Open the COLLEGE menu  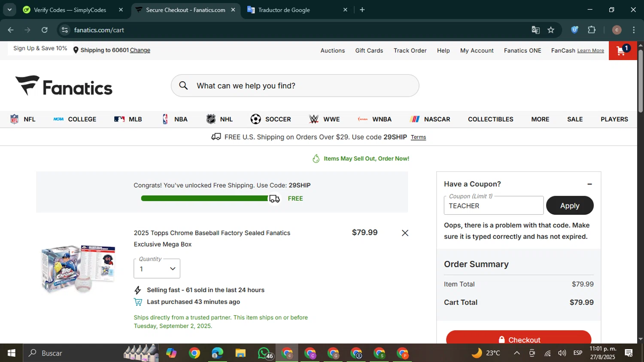click(x=75, y=119)
